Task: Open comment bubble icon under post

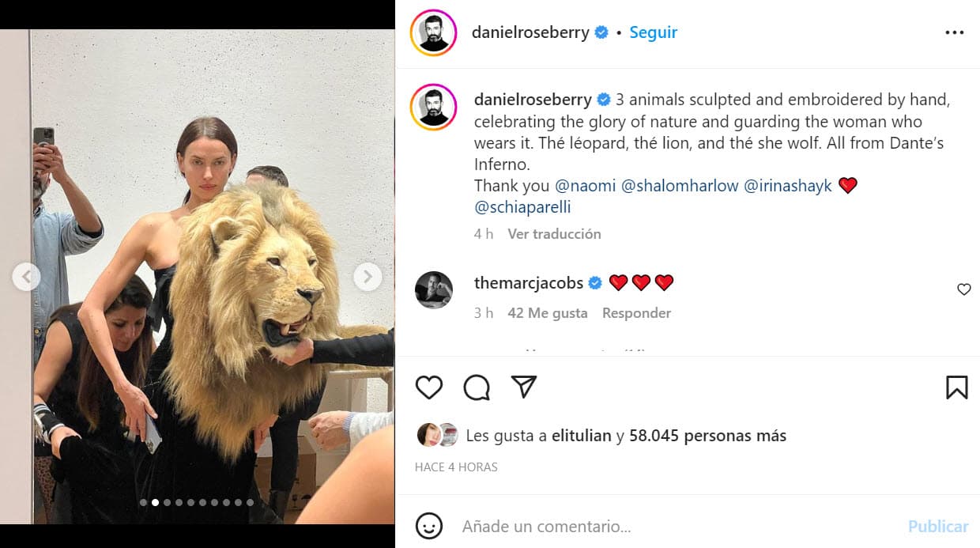Action: coord(477,387)
